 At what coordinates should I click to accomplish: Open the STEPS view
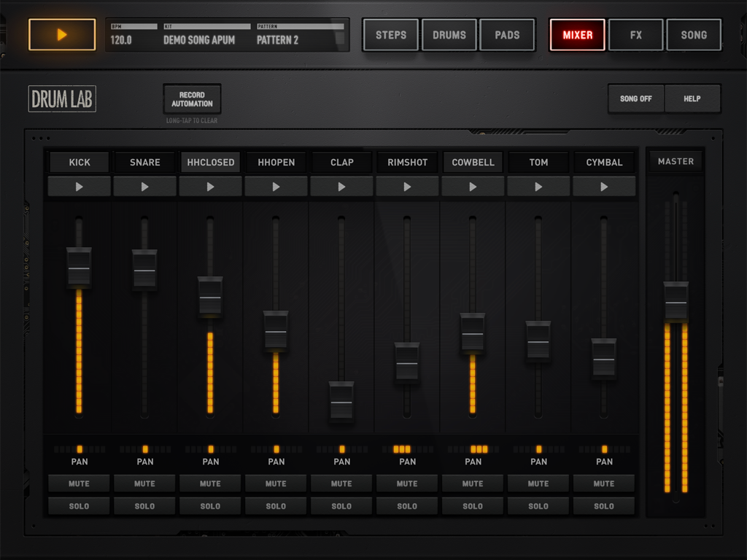coord(390,34)
